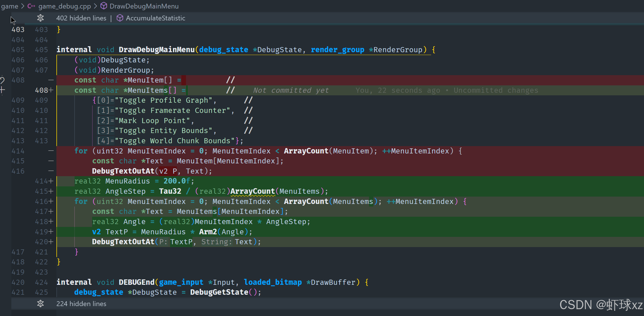Click the string "Toggle Profile Graph"
This screenshot has width=644, height=316.
tap(163, 100)
